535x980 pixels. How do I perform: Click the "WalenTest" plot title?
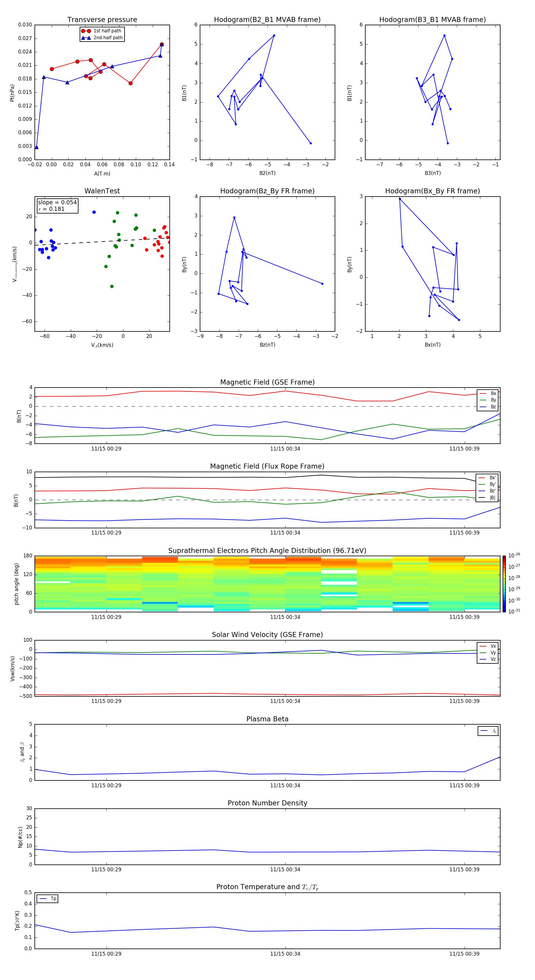pyautogui.click(x=102, y=191)
